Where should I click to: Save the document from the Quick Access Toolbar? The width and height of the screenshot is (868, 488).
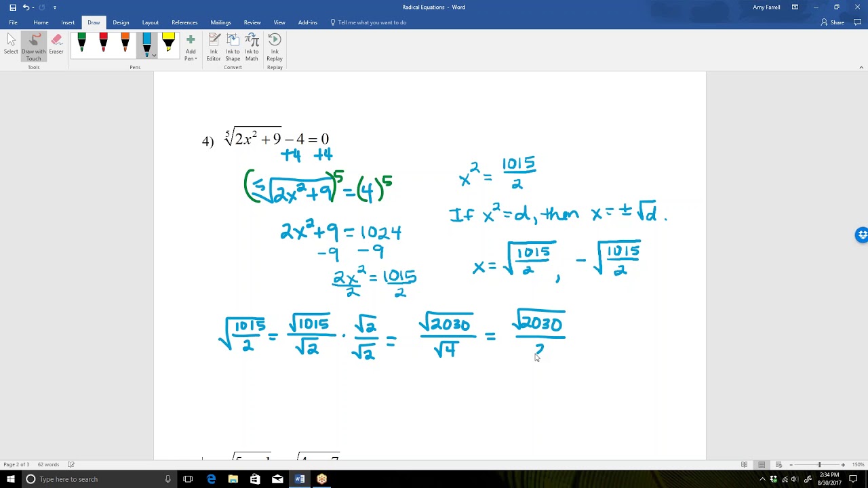(13, 7)
